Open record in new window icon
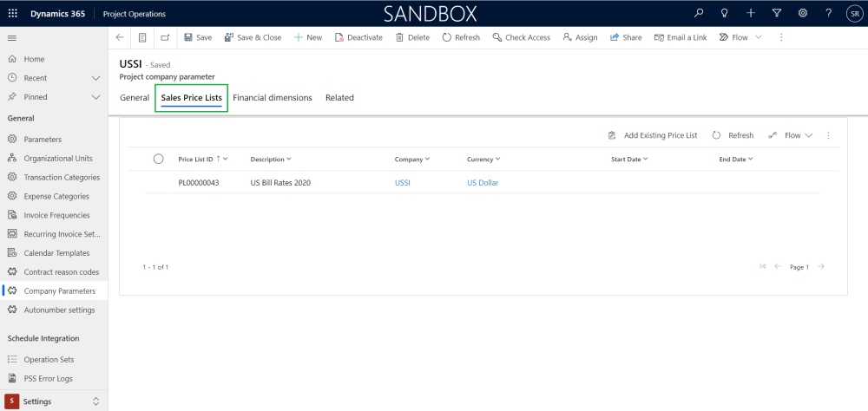The width and height of the screenshot is (868, 411). tap(165, 37)
